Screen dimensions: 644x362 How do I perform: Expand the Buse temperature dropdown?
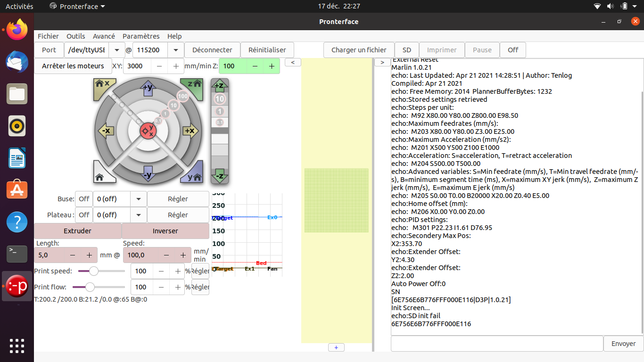pyautogui.click(x=138, y=199)
